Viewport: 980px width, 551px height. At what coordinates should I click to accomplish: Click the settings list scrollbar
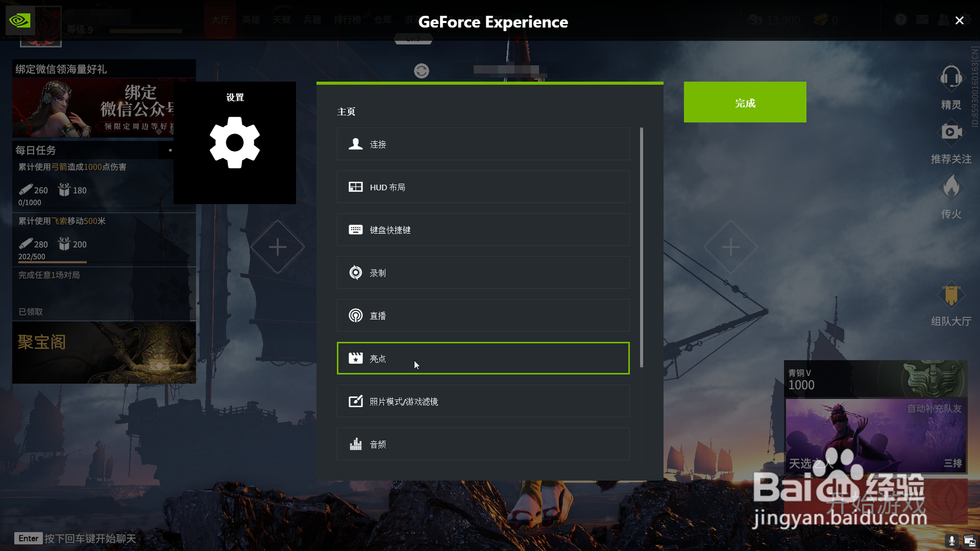[641, 247]
